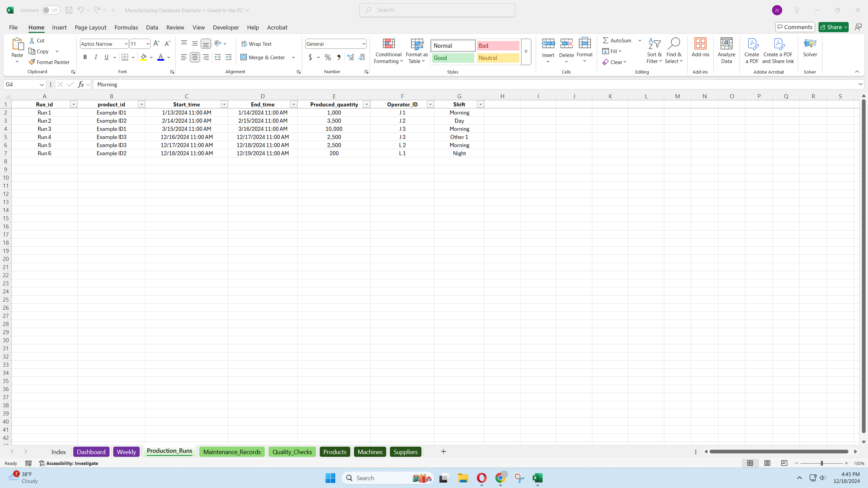
Task: Open the font size dropdown
Action: [x=147, y=44]
